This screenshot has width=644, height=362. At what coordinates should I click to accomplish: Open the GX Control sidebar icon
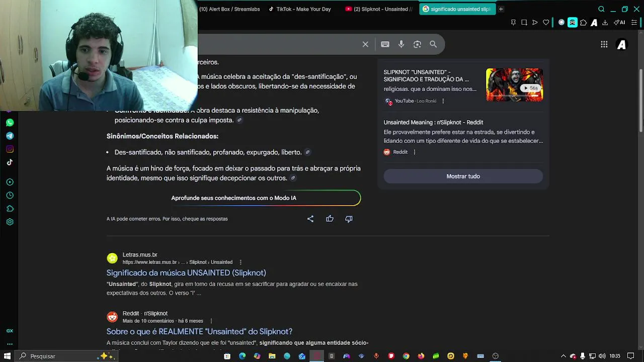(x=10, y=331)
